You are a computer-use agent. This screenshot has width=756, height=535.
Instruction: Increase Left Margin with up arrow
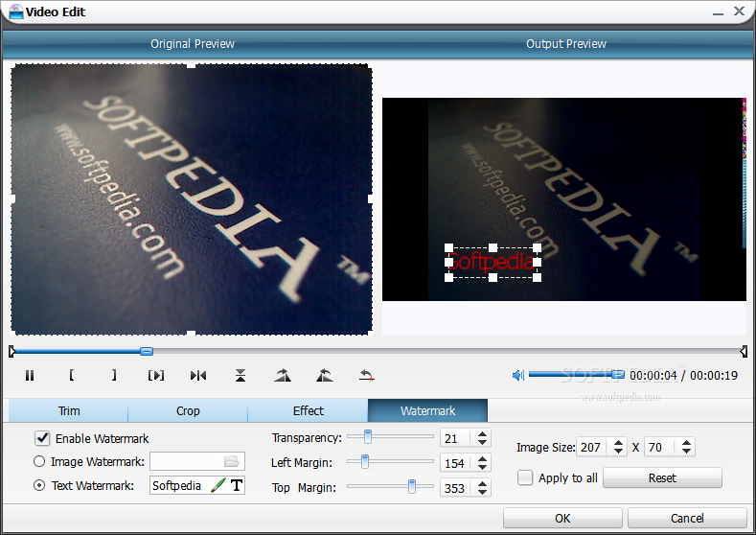tap(482, 459)
